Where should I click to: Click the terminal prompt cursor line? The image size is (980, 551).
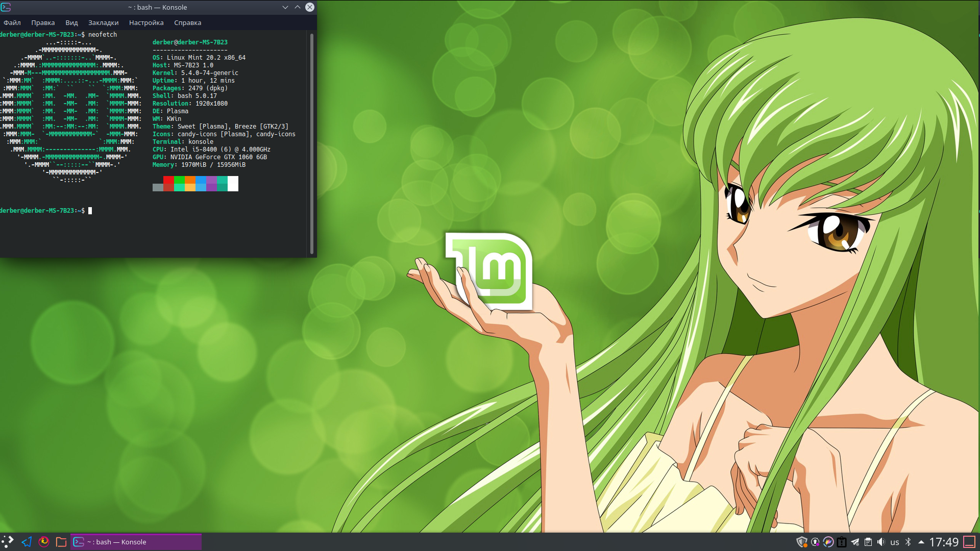pos(46,211)
